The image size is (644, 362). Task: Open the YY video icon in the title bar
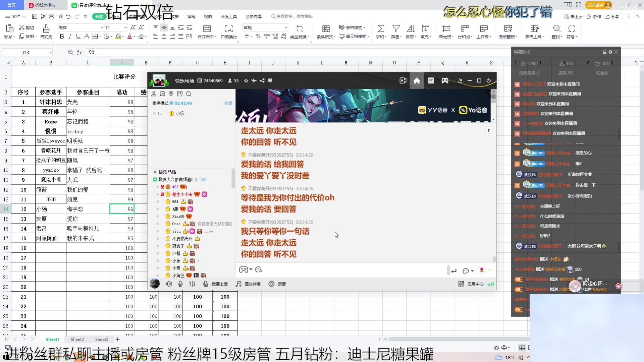pyautogui.click(x=403, y=80)
